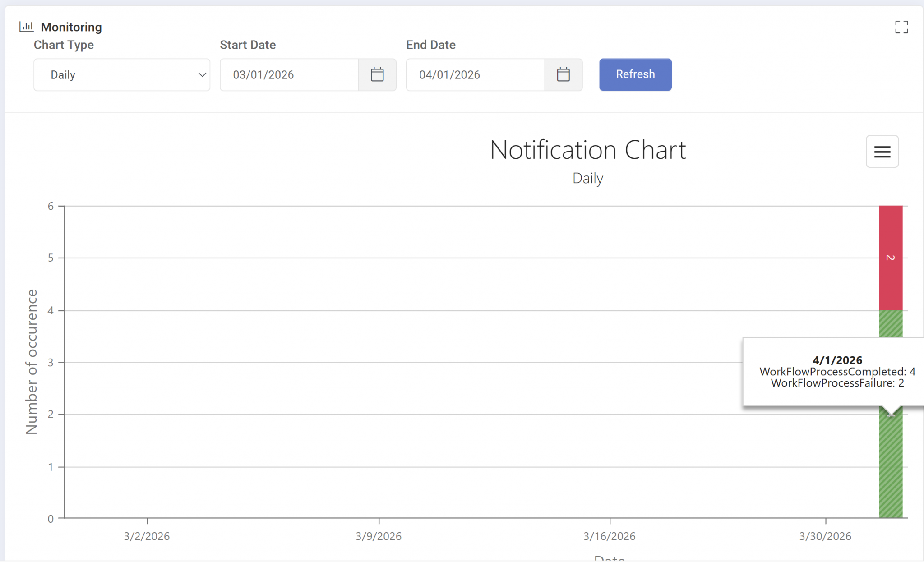This screenshot has width=924, height=562.
Task: Click the y-axis value 3
Action: coord(51,362)
